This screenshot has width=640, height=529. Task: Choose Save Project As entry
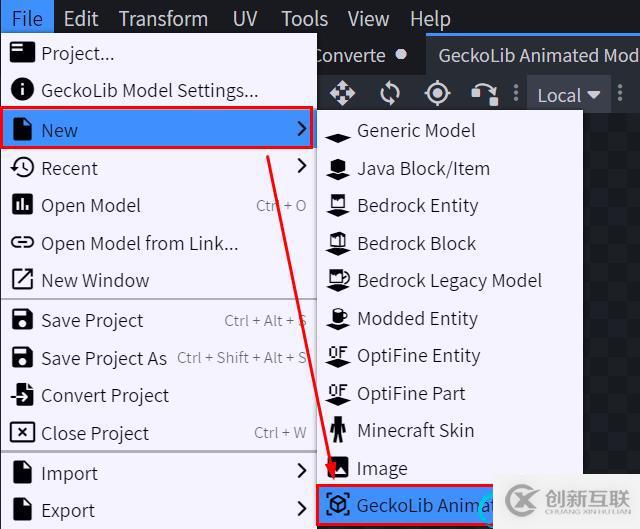pyautogui.click(x=104, y=358)
